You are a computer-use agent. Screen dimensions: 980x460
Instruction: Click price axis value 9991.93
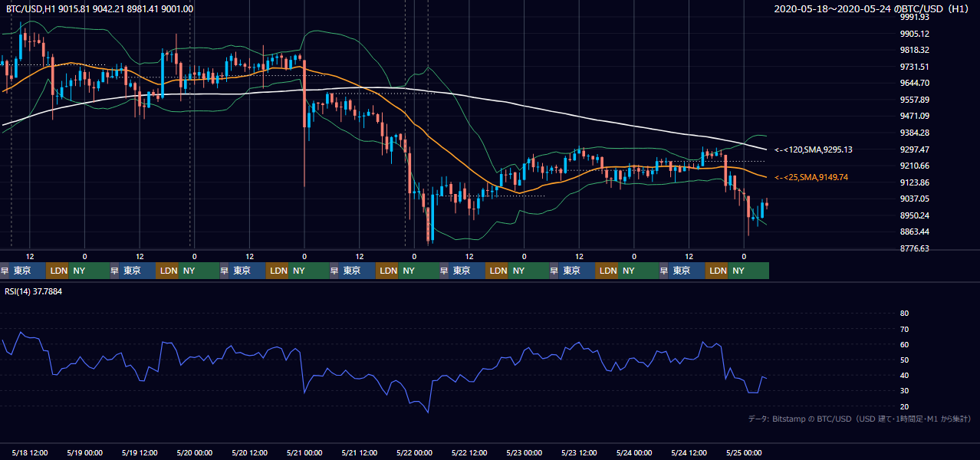click(915, 17)
